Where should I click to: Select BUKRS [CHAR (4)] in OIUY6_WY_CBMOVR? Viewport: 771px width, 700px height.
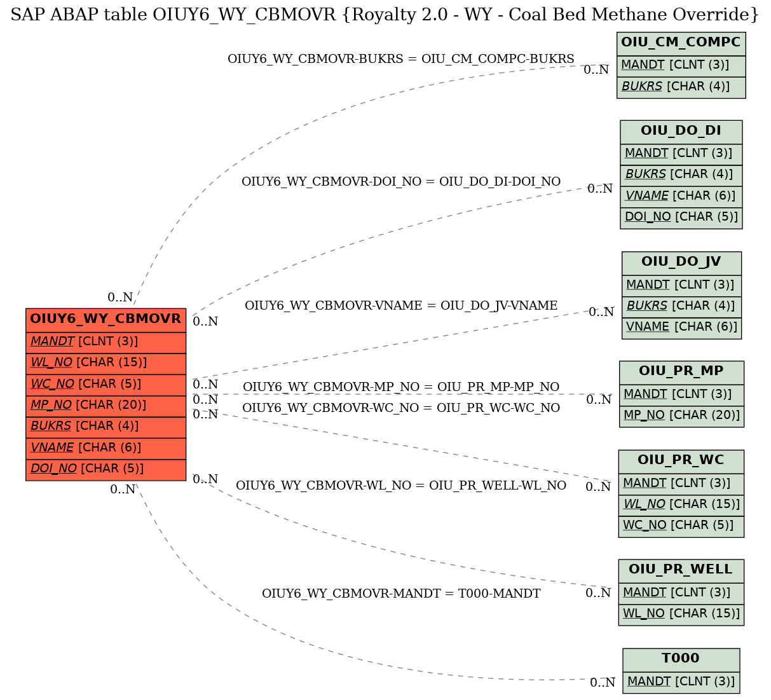tap(106, 427)
